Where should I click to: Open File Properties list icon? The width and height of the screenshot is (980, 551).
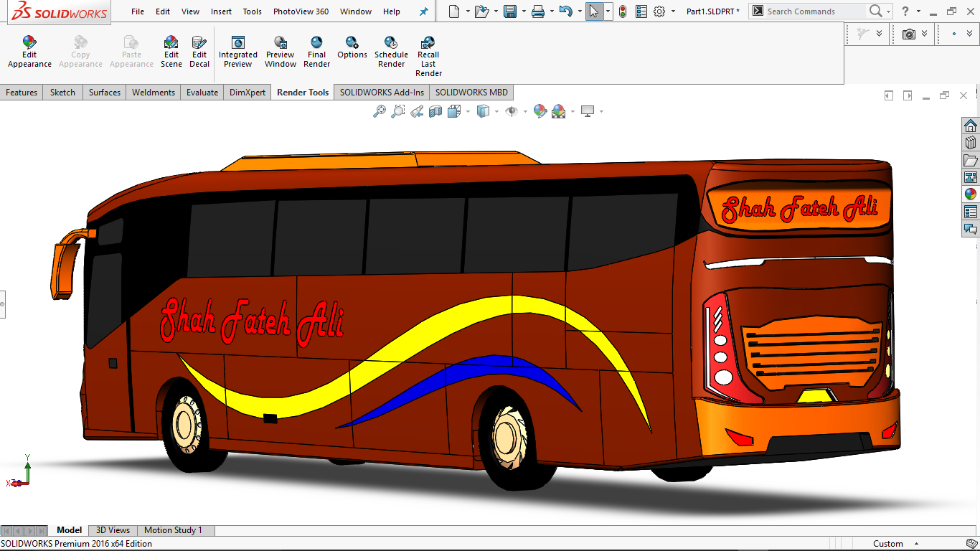click(641, 11)
